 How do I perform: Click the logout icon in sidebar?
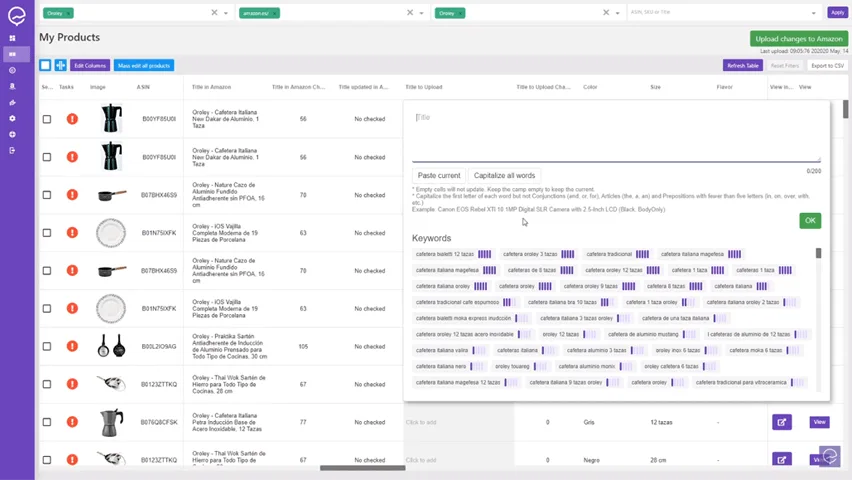pyautogui.click(x=12, y=150)
